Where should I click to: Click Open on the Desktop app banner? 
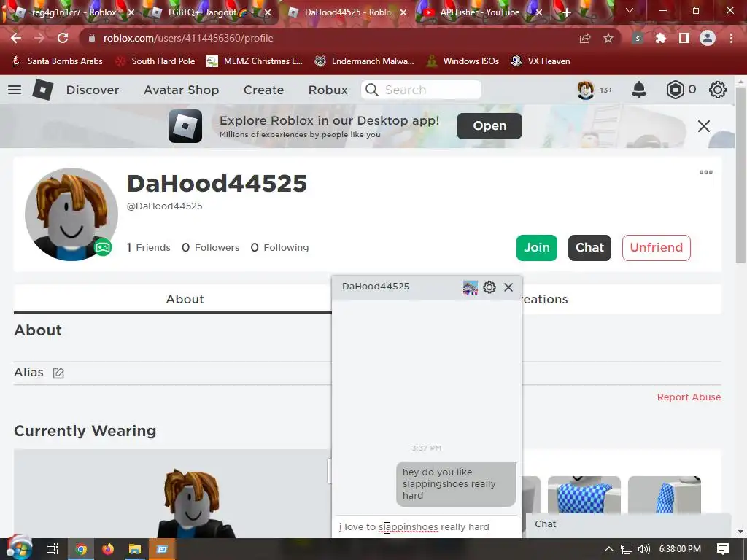pos(489,125)
